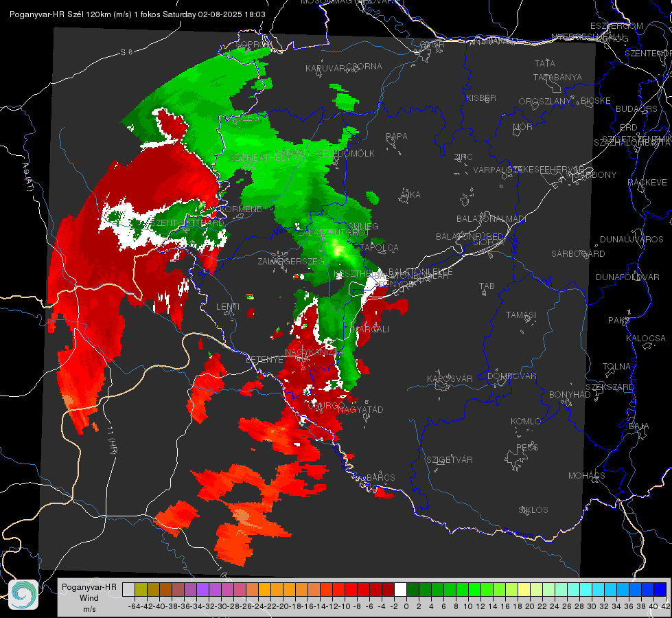Click the BARCS city label

[x=380, y=478]
